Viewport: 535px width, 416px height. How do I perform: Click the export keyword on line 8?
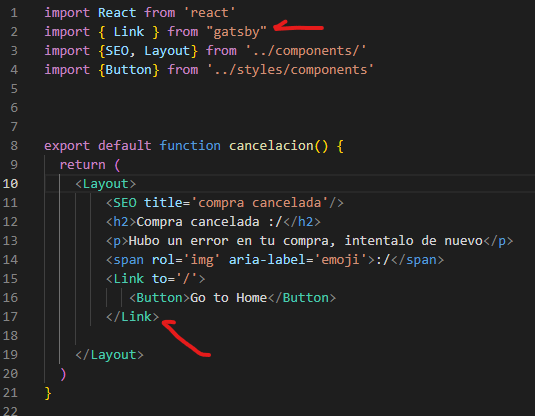(x=67, y=146)
